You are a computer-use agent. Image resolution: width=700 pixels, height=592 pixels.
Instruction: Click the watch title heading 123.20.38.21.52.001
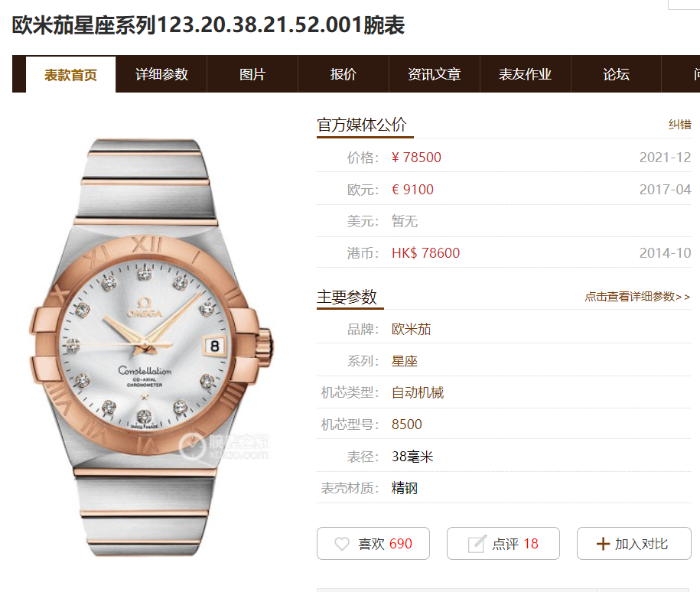[x=259, y=25]
